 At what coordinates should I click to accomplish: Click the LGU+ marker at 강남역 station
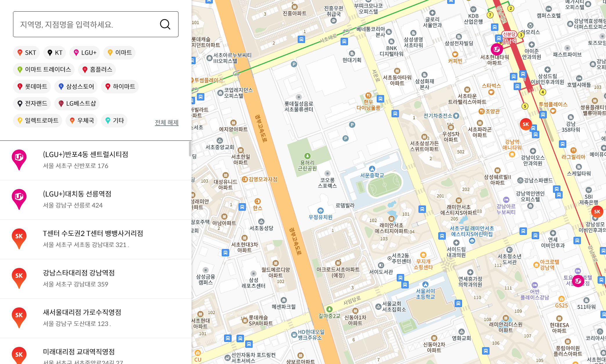coord(497,49)
